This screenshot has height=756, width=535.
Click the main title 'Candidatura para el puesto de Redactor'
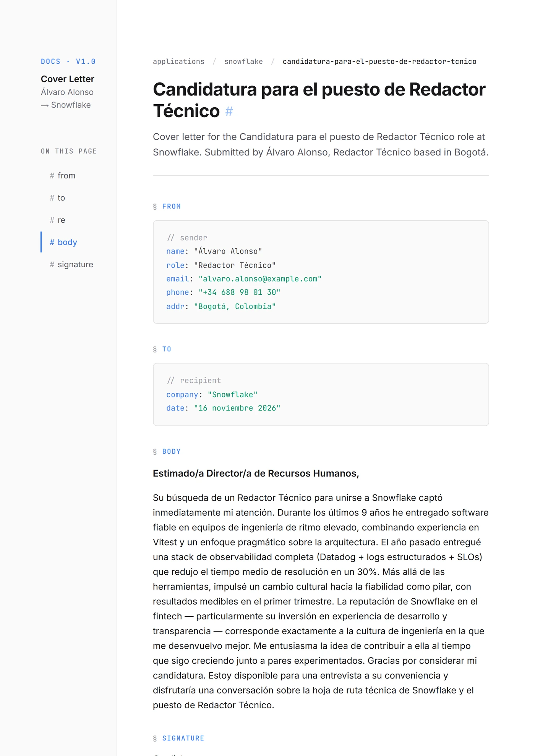319,90
